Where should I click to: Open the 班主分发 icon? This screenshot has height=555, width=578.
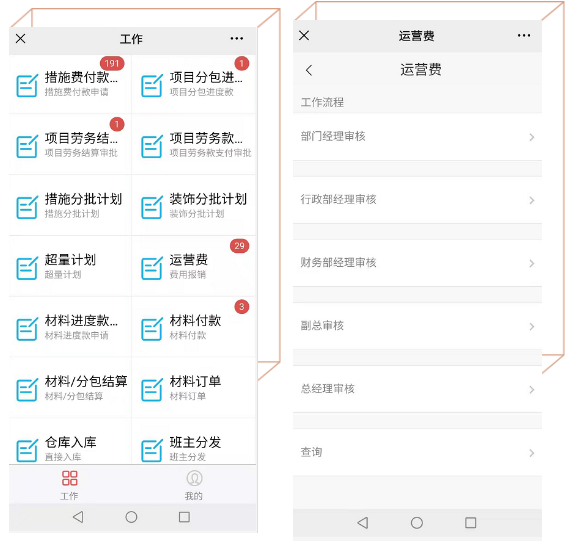pyautogui.click(x=152, y=450)
